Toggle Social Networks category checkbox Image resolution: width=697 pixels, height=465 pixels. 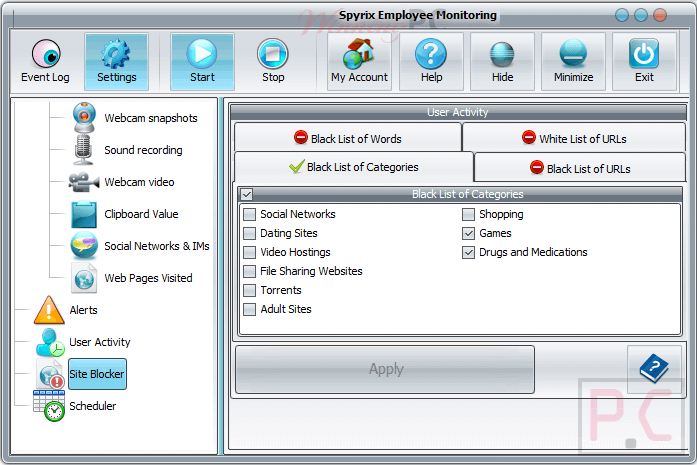click(250, 214)
